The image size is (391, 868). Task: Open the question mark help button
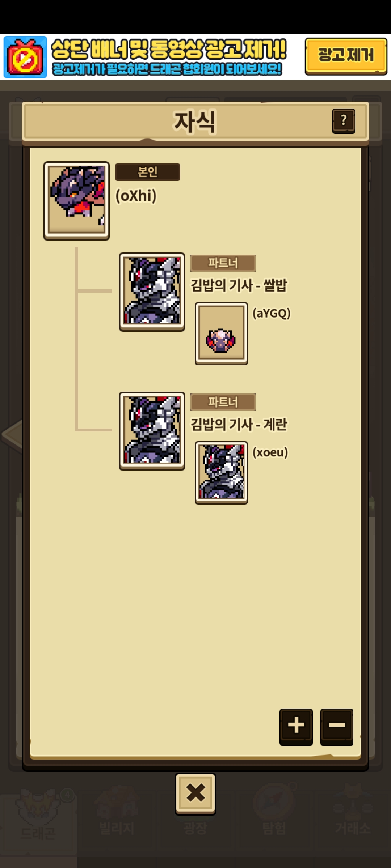coord(344,121)
